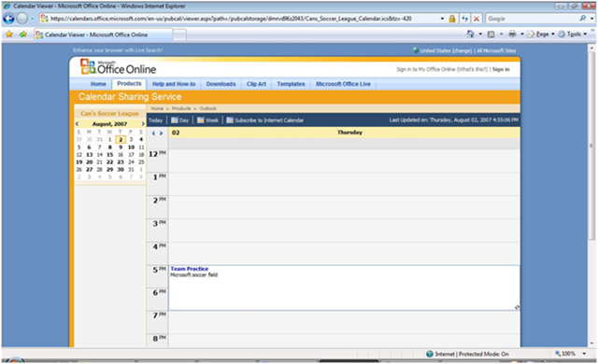
Task: Click the search magnifier icon
Action: point(582,18)
